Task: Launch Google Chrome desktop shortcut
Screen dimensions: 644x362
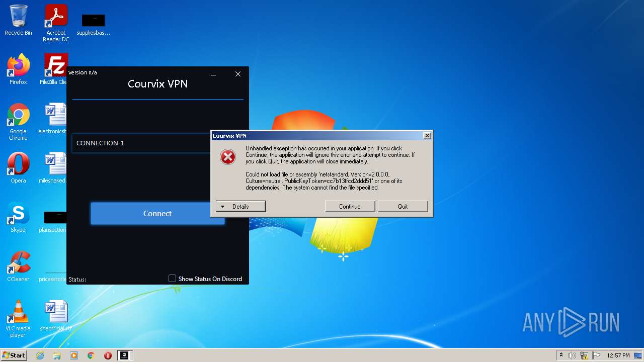Action: [18, 122]
